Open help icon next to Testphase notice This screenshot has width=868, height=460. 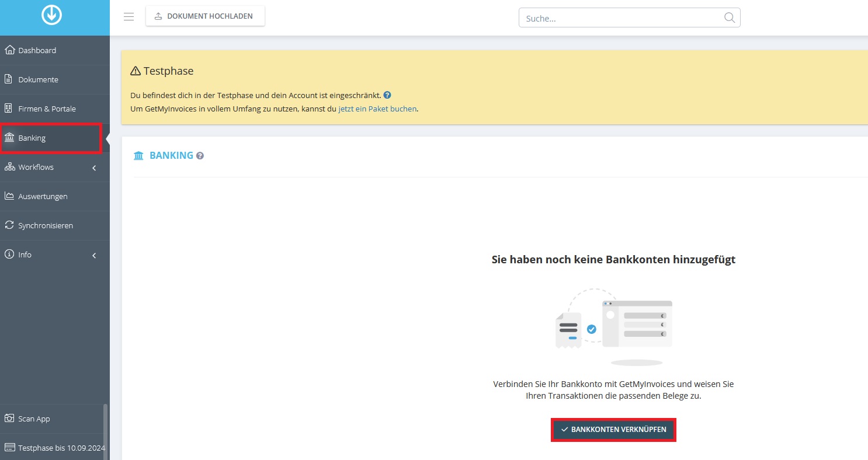(x=387, y=95)
